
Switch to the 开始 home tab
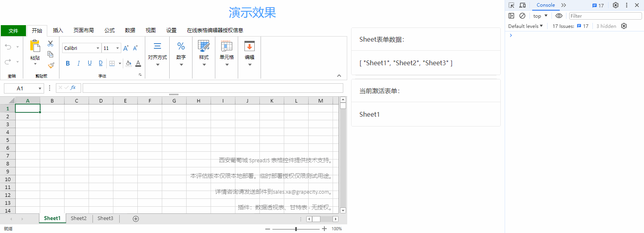pyautogui.click(x=37, y=31)
